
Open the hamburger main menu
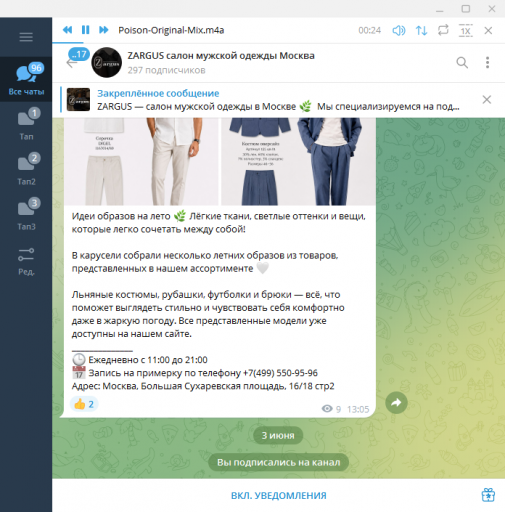[26, 37]
